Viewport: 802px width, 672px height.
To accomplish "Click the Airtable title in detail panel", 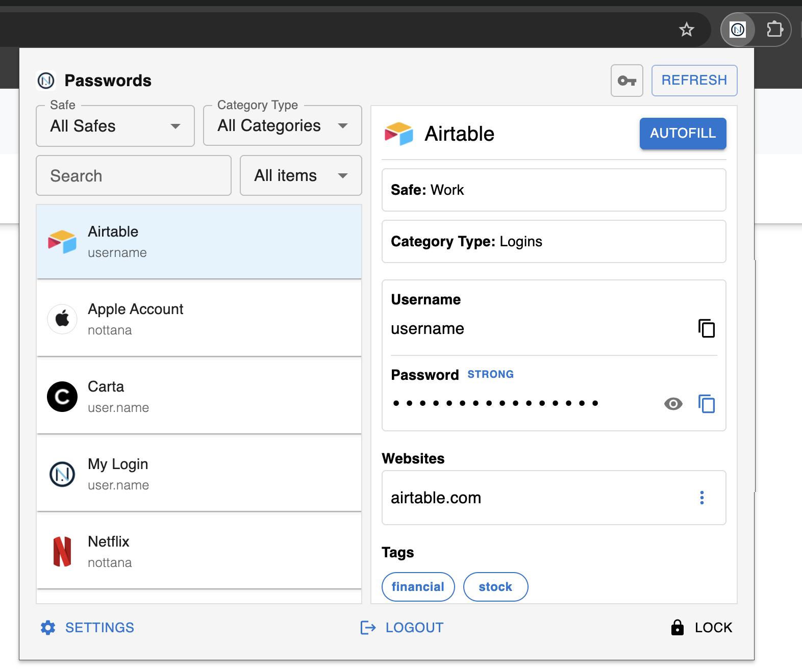I will click(x=460, y=134).
